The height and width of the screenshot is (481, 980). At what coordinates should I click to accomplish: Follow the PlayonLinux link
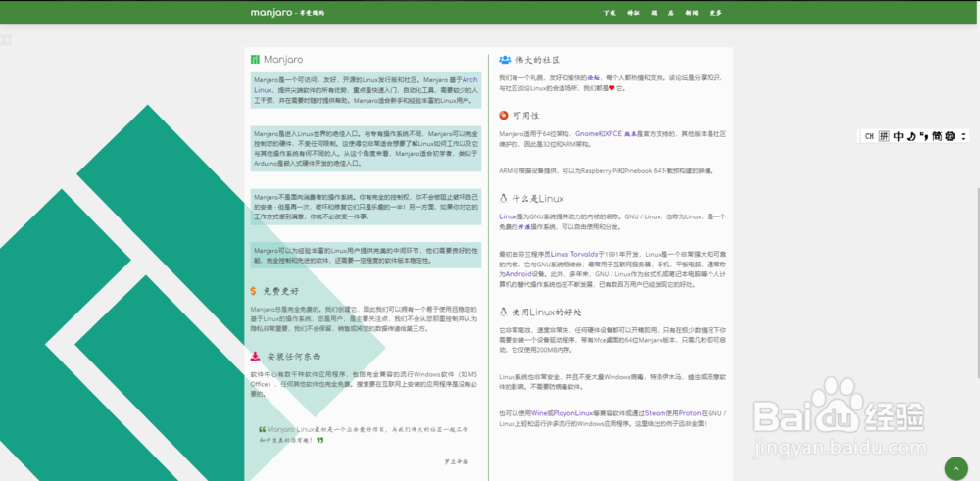tap(572, 412)
